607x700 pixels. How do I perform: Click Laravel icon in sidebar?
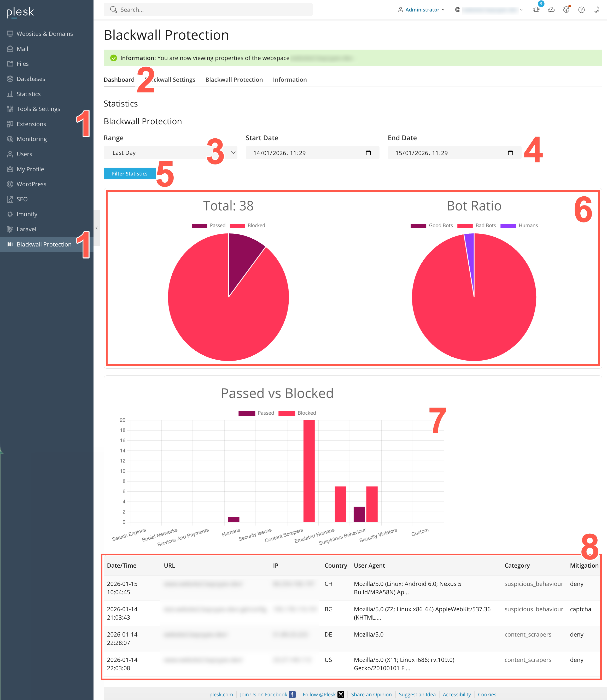click(x=10, y=229)
